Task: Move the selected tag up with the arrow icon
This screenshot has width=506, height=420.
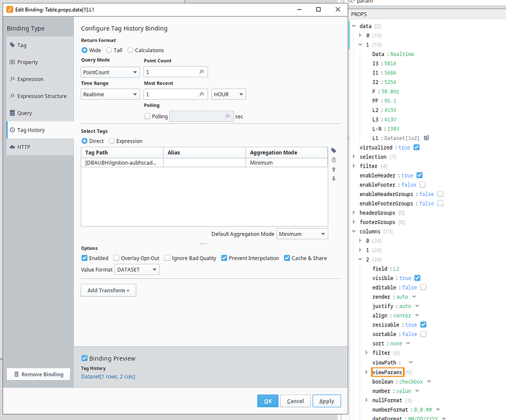Action: pos(333,170)
